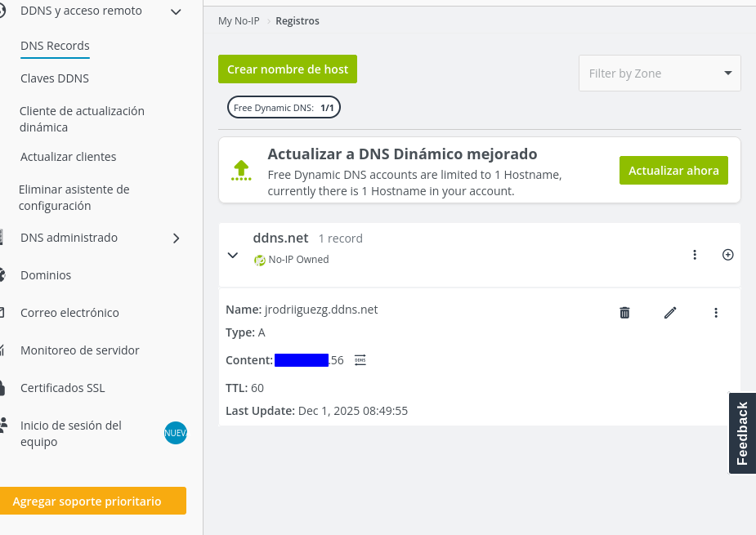The image size is (756, 535).
Task: Open the Feedback side tab
Action: point(742,433)
